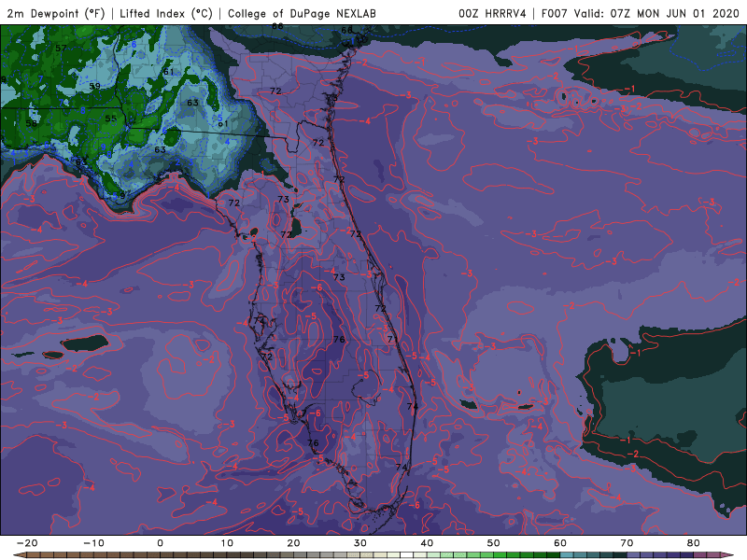Click the 'Lifted Index (°C)' title text
Screen dimensions: 747x560
pos(166,13)
